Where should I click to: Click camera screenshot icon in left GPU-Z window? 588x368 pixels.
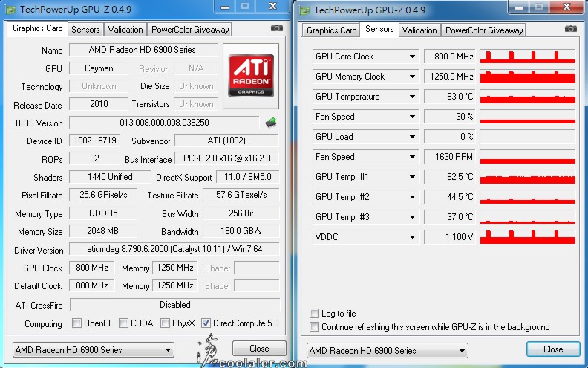pos(277,28)
